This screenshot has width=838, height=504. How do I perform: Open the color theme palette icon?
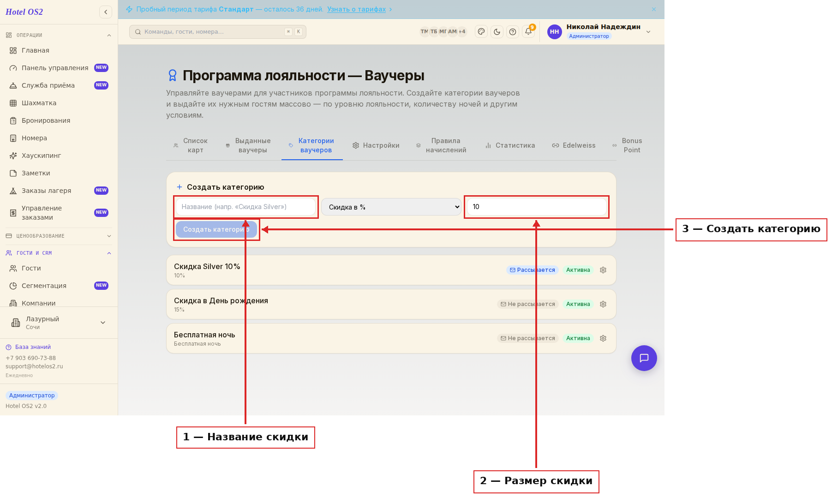[481, 32]
